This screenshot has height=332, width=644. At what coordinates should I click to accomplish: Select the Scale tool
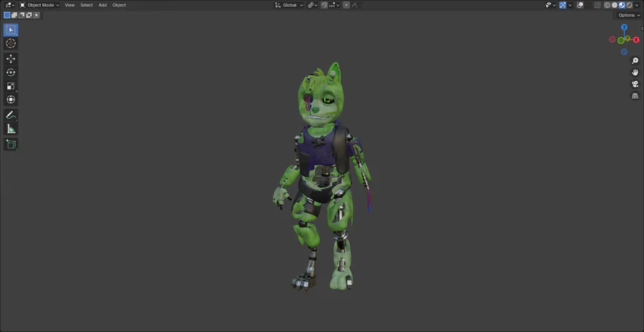11,86
